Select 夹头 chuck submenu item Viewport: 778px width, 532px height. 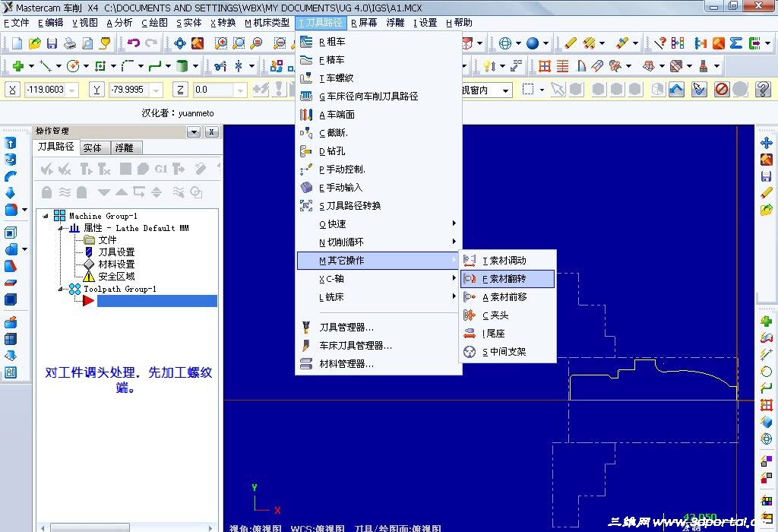pos(508,315)
